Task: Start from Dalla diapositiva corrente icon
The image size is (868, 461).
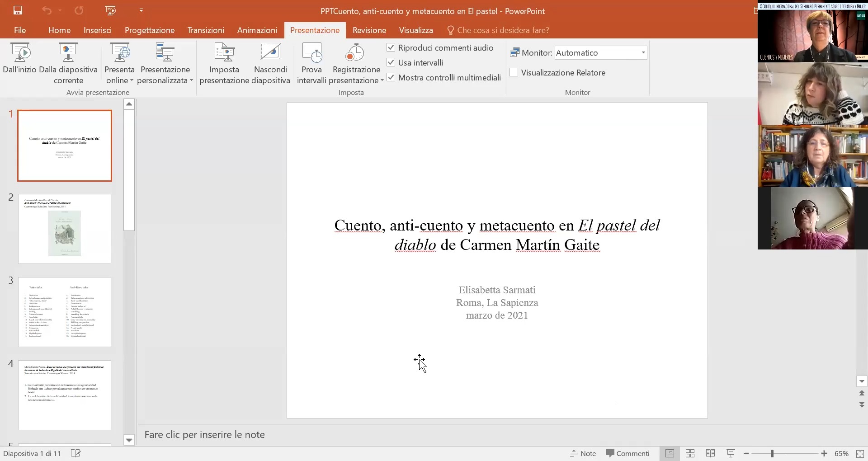Action: click(x=68, y=53)
